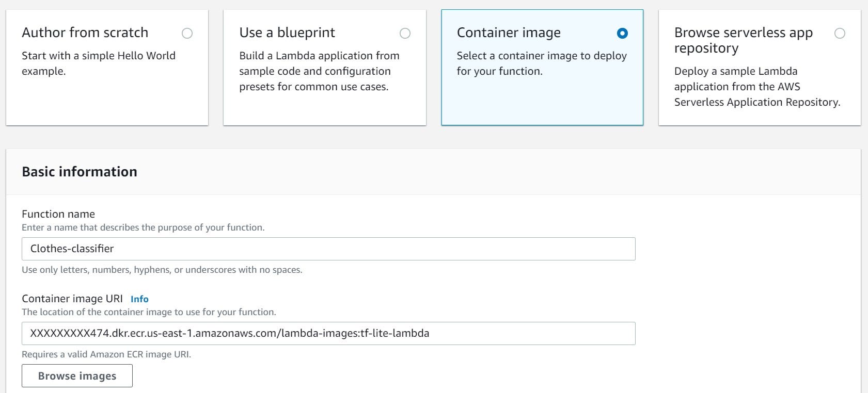Choose the Use a blueprint radio option
868x393 pixels.
(x=405, y=34)
